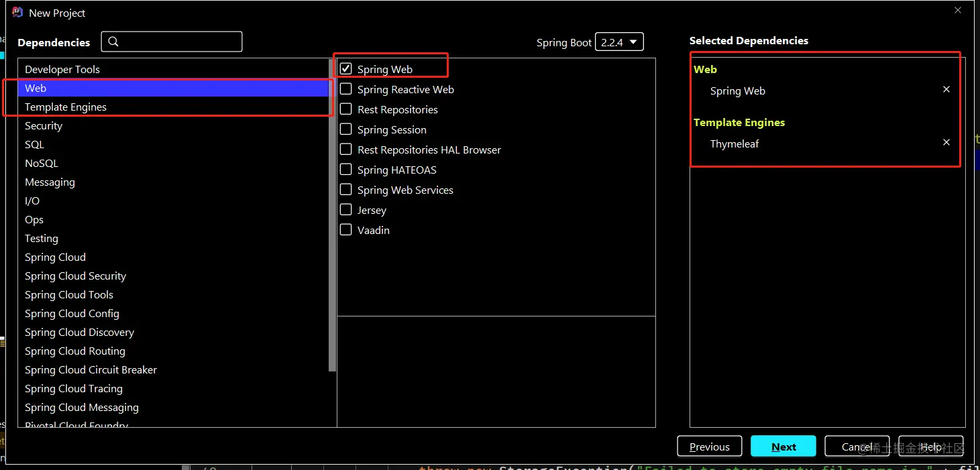Choose Spring Cloud Tracing category

pyautogui.click(x=173, y=388)
